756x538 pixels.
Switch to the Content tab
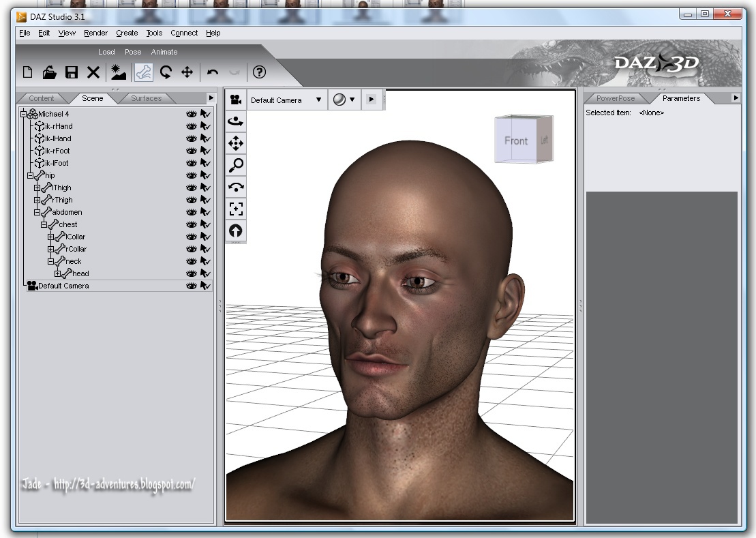click(41, 98)
